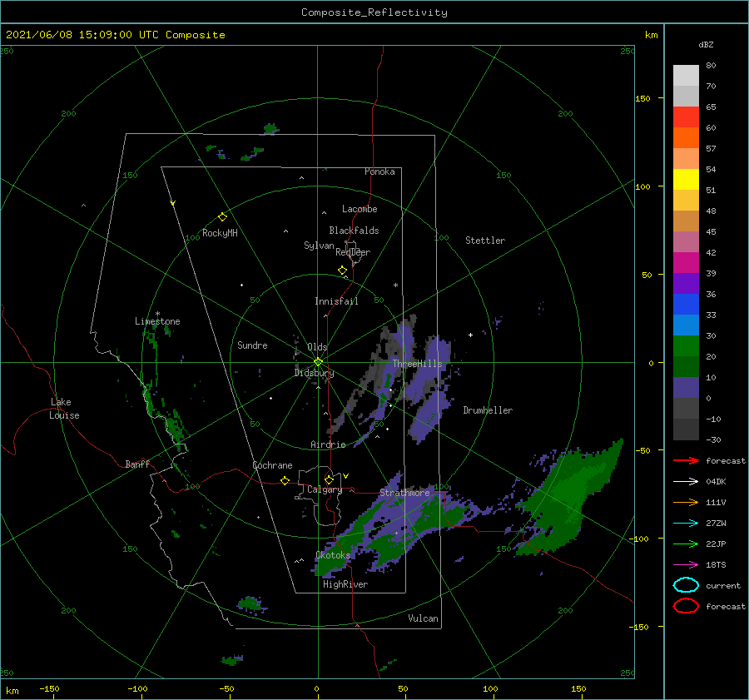Click the Didsbury label
This screenshot has width=749, height=700.
point(314,373)
